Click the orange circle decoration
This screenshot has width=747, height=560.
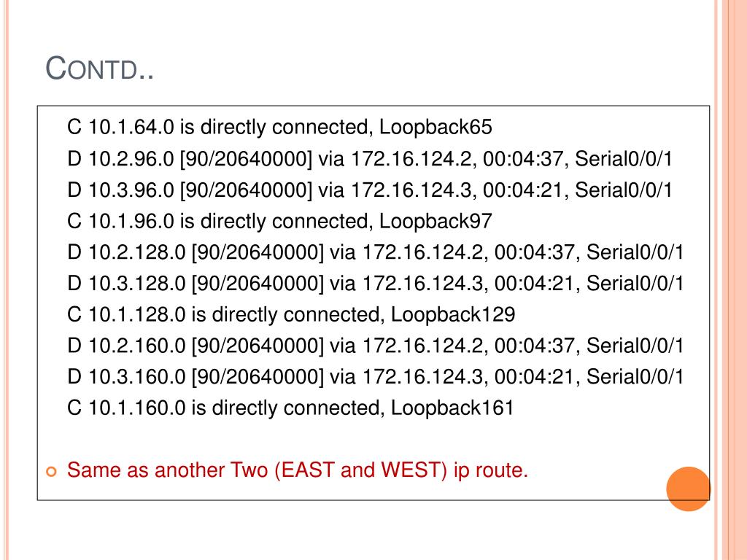[x=689, y=489]
